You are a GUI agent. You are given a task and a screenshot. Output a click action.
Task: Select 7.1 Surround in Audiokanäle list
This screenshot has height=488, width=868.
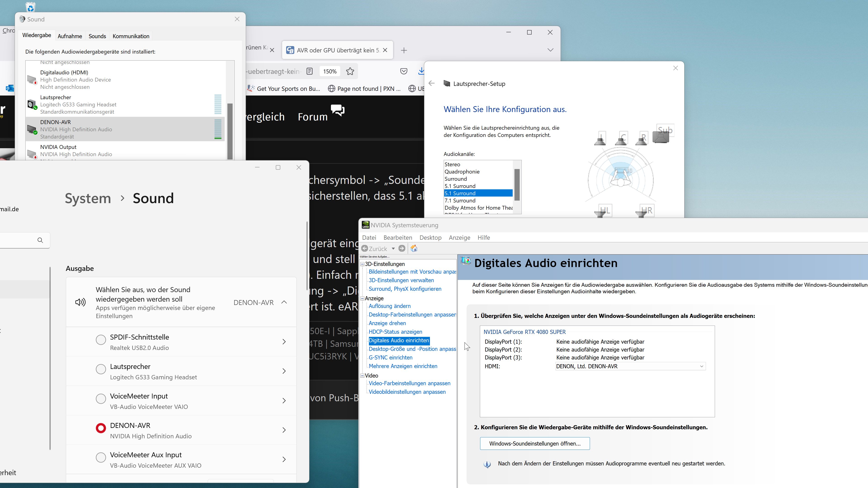coord(460,201)
